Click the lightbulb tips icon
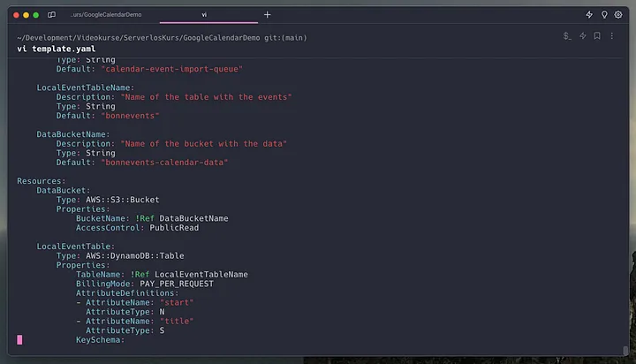This screenshot has width=636, height=364. point(604,15)
